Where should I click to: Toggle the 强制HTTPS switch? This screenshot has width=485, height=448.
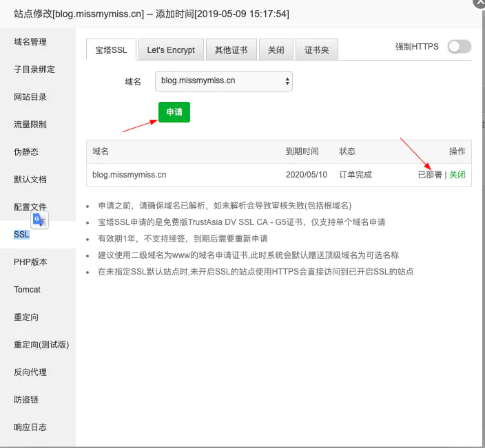[x=459, y=47]
